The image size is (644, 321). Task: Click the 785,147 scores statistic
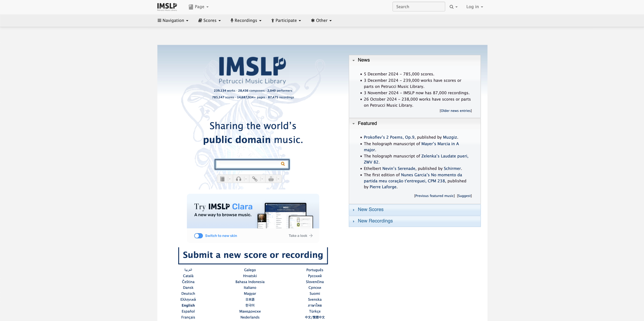223,97
